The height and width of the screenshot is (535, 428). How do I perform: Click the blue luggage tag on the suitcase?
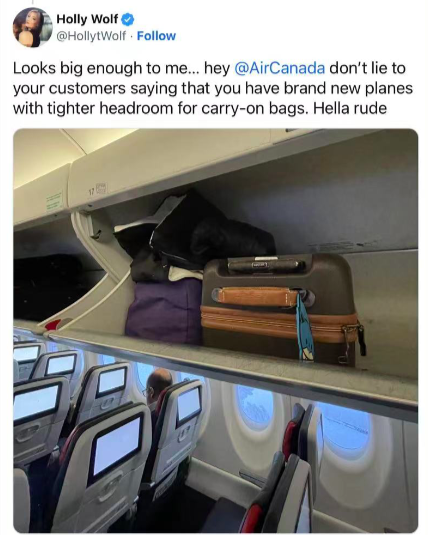[305, 328]
